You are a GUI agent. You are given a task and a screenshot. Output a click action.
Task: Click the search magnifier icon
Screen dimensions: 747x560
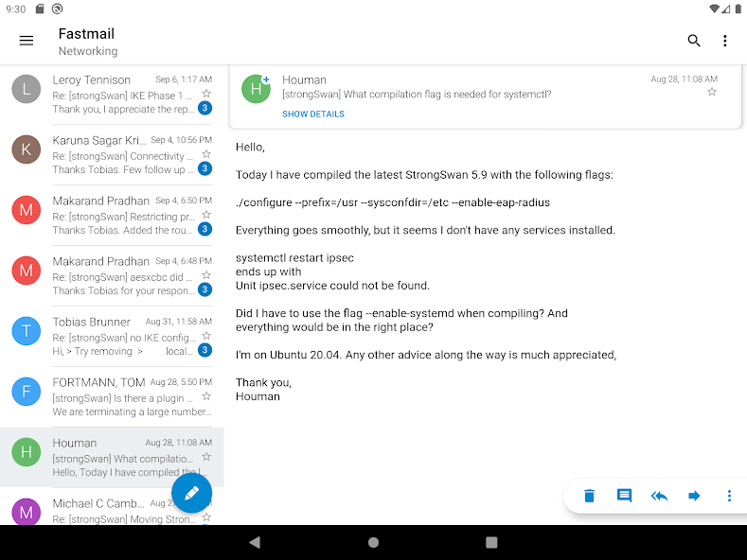pos(694,41)
